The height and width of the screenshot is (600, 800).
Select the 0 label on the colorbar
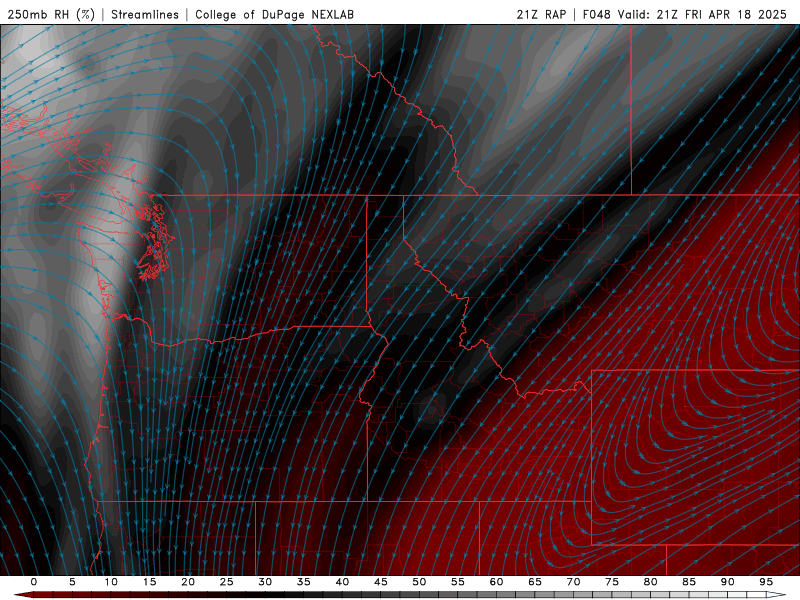pyautogui.click(x=34, y=582)
